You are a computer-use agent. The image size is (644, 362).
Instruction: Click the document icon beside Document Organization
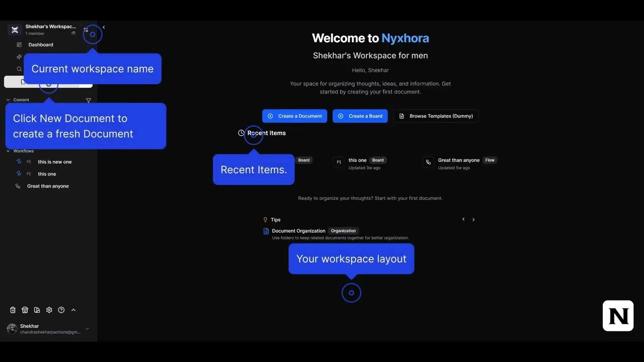click(x=266, y=231)
